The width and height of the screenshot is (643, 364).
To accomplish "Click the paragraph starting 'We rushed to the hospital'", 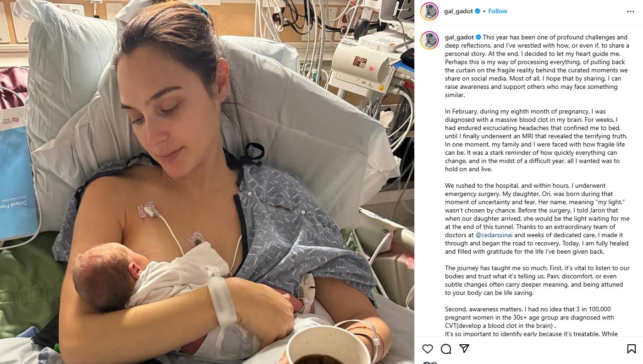I will pyautogui.click(x=537, y=218).
